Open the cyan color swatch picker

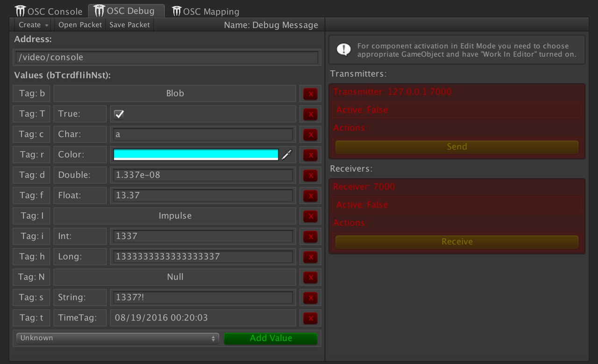tap(195, 154)
